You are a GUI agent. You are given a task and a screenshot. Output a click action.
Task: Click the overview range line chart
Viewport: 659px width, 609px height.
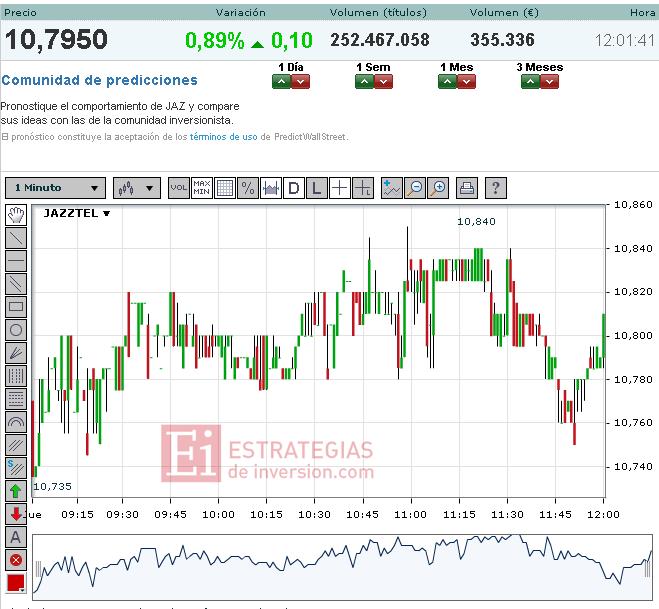click(343, 567)
